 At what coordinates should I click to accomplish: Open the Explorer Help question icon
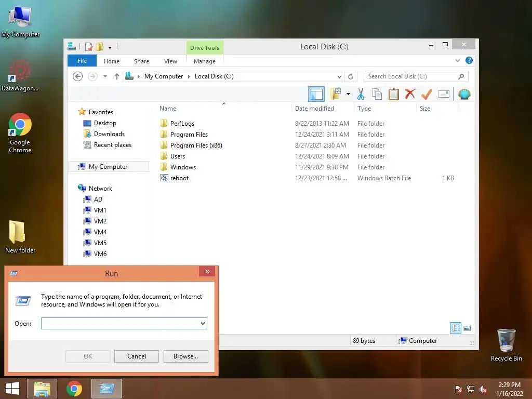pos(469,60)
